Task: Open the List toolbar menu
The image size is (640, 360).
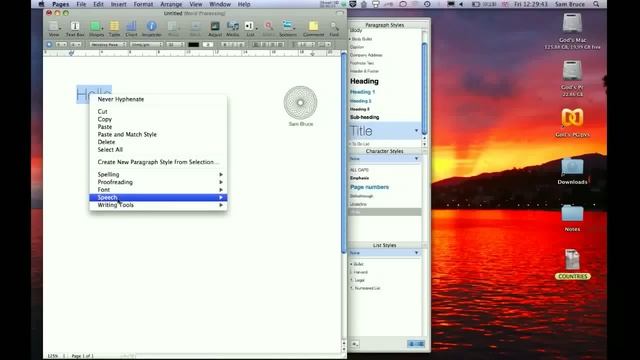Action: point(250,29)
